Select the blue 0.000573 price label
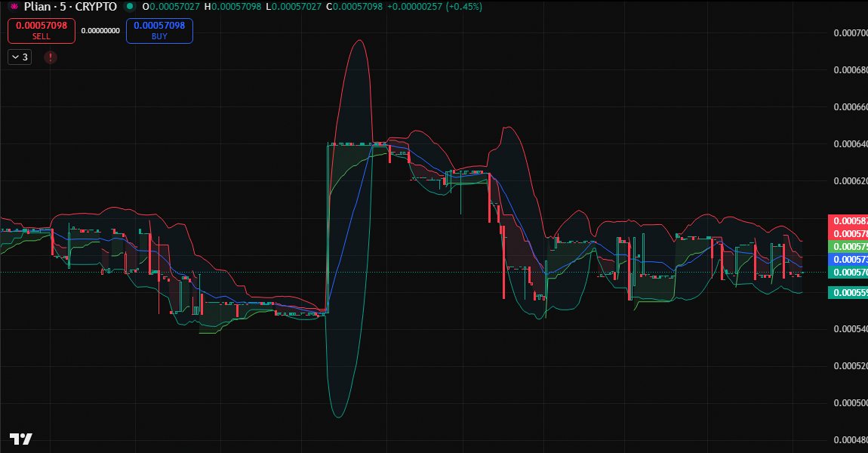Screen dimensions: 868x453 point(848,260)
